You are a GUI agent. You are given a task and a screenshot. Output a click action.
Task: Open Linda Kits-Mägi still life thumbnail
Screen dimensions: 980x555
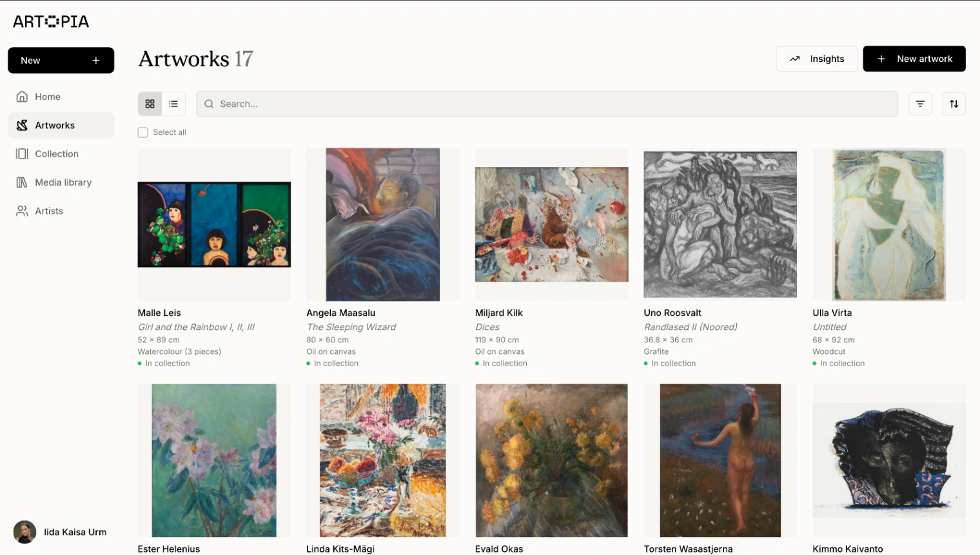383,460
